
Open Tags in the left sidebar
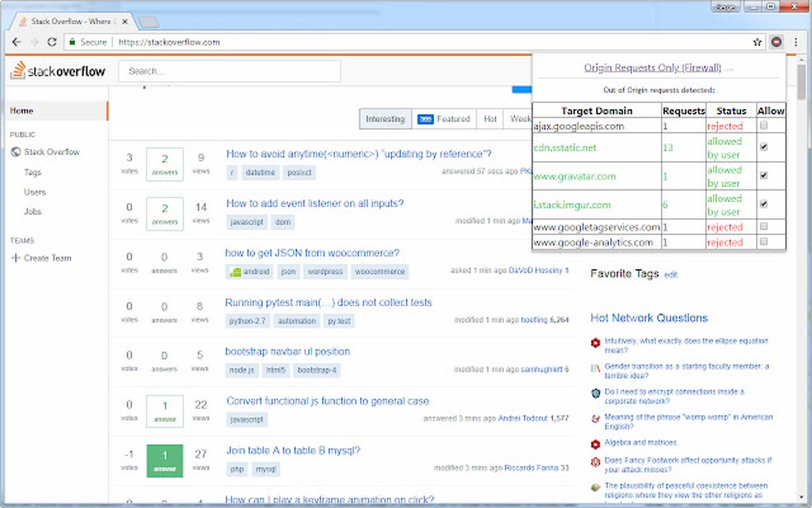tap(32, 173)
